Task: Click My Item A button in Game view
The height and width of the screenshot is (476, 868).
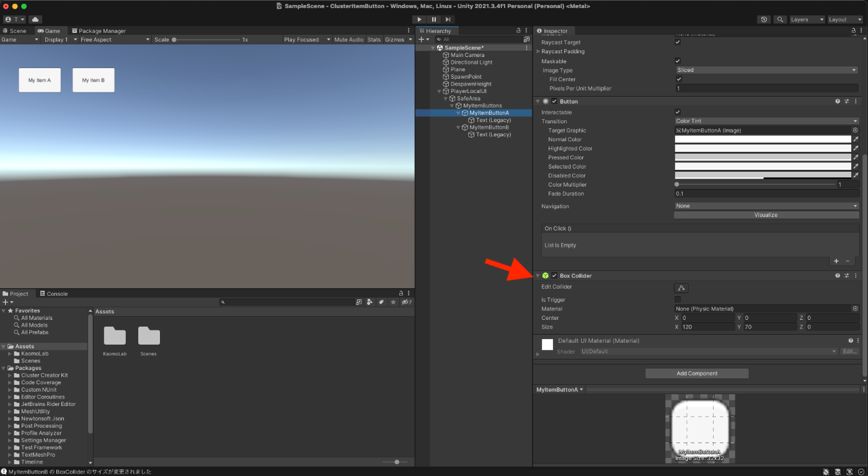Action: pos(40,80)
